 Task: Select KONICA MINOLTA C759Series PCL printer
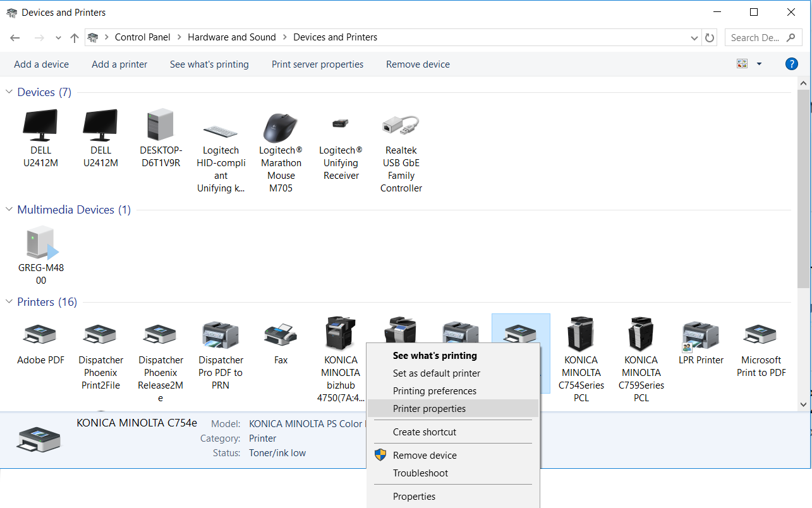pos(641,334)
